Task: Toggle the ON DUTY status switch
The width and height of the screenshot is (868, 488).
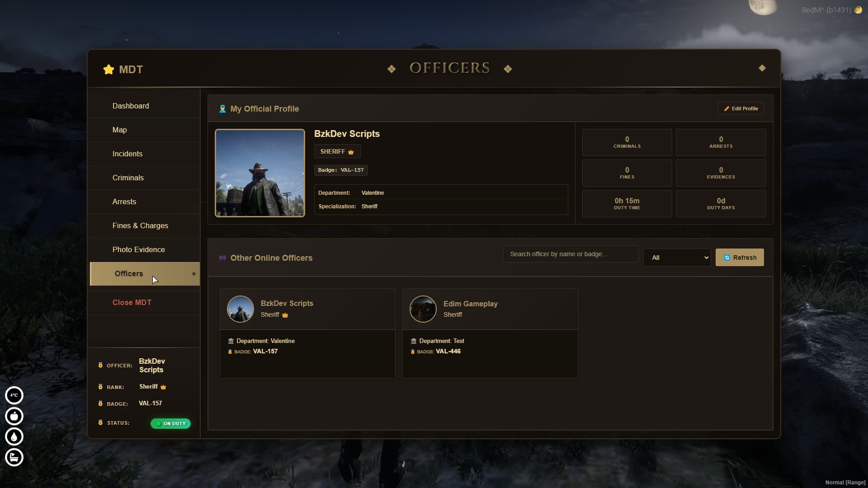Action: pos(170,423)
